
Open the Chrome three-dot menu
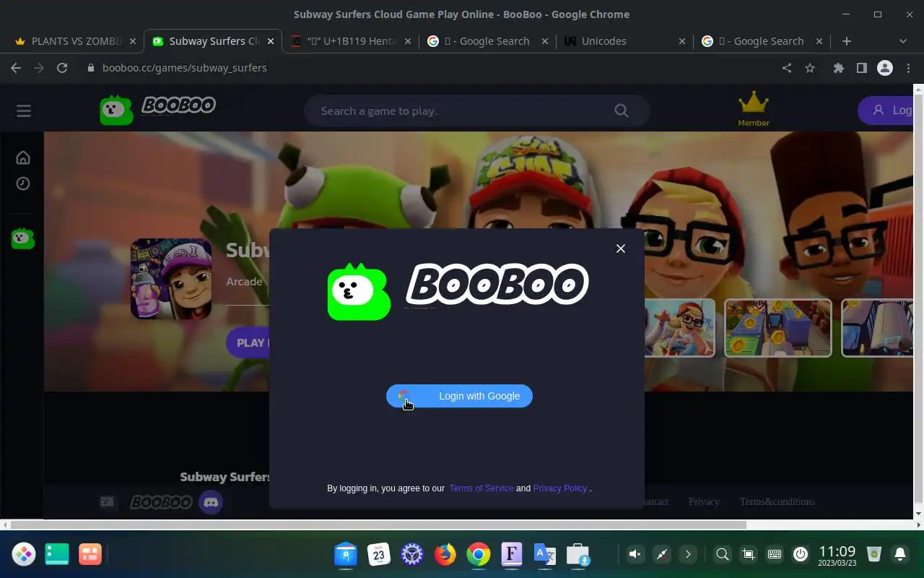909,68
